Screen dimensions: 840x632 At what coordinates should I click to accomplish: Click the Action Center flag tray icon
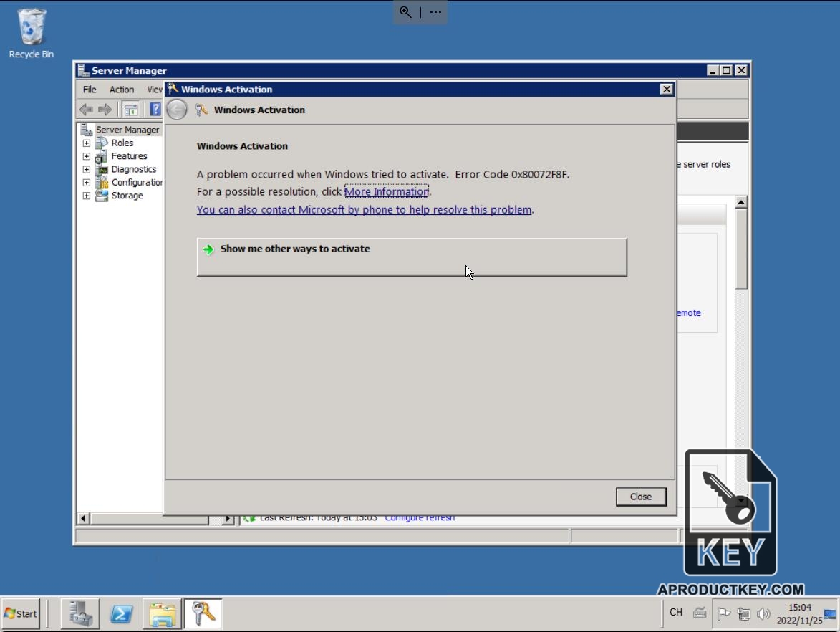pos(724,613)
